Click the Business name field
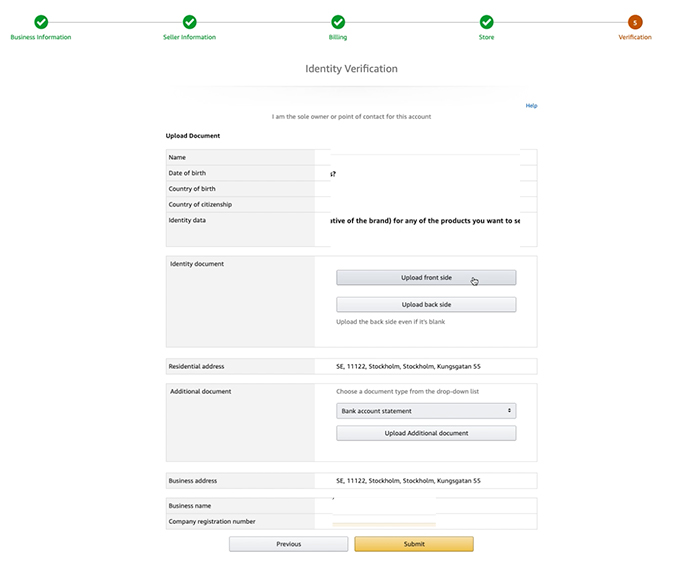 425,506
